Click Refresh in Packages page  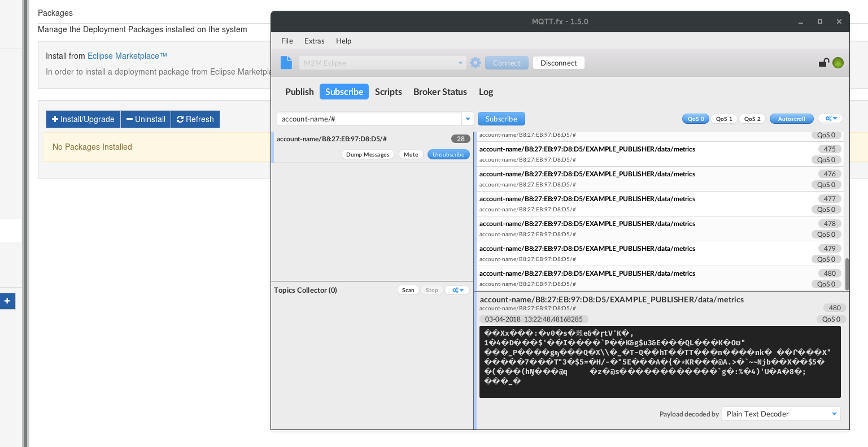195,119
